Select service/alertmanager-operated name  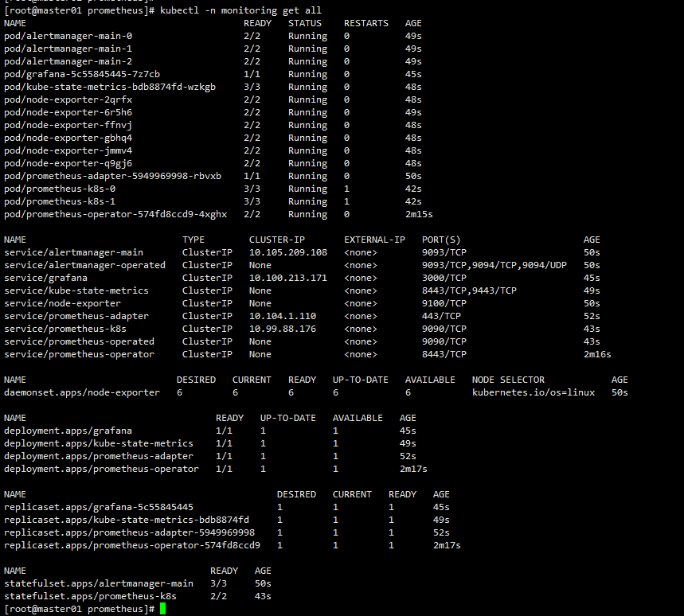pyautogui.click(x=84, y=265)
